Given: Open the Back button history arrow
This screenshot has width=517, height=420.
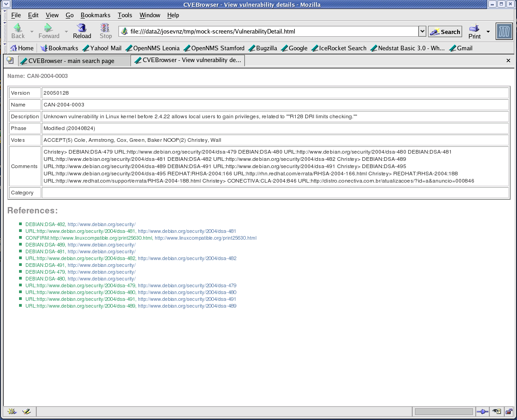Looking at the screenshot, I should (x=32, y=32).
